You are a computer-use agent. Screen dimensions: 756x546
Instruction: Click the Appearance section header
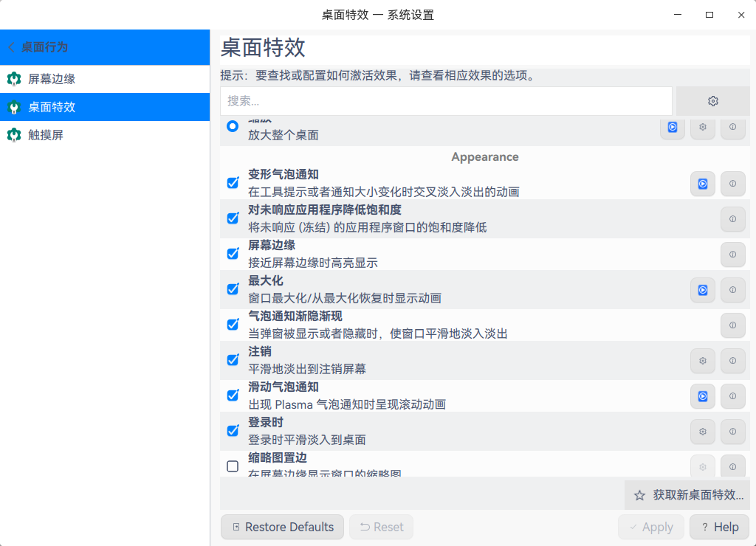point(484,157)
